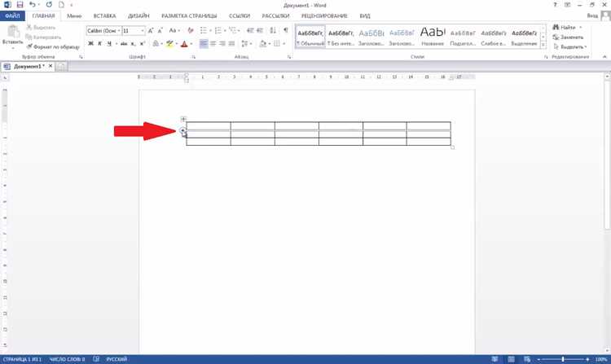Click the Заменить (Replace) icon
The height and width of the screenshot is (364, 611).
[x=556, y=37]
